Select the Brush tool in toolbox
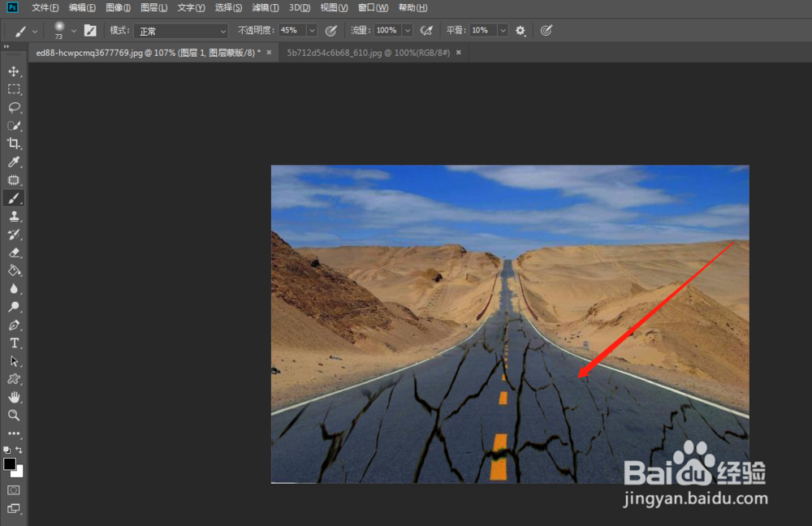Viewport: 812px width, 526px height. tap(14, 198)
